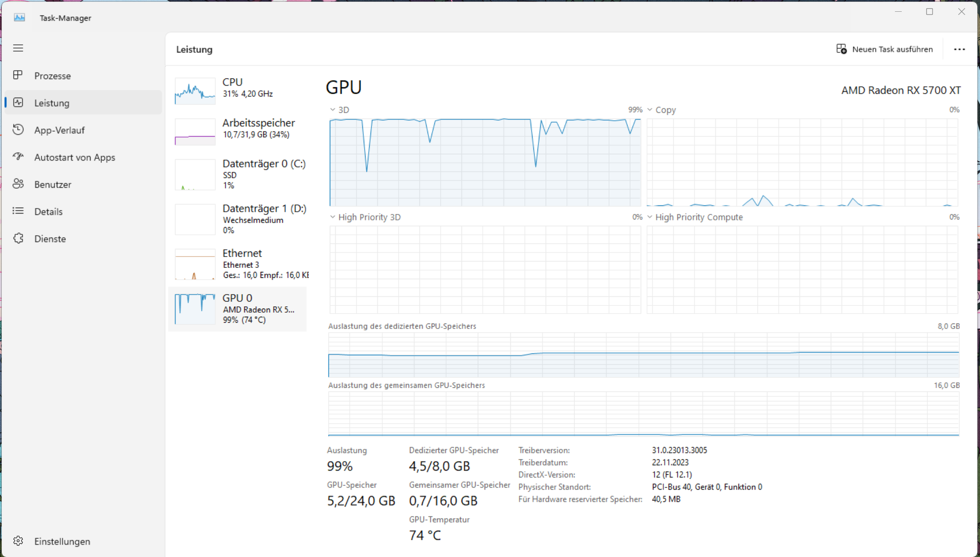
Task: Click the App-Verlauf history icon
Action: tap(18, 130)
